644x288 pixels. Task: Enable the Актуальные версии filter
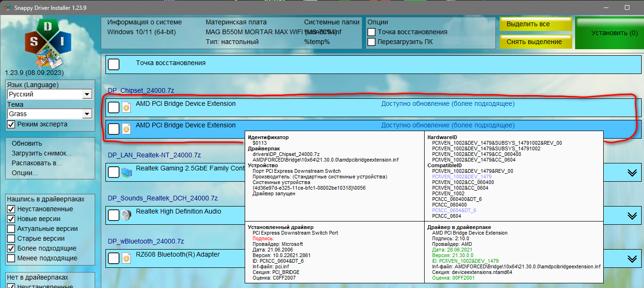[11, 229]
